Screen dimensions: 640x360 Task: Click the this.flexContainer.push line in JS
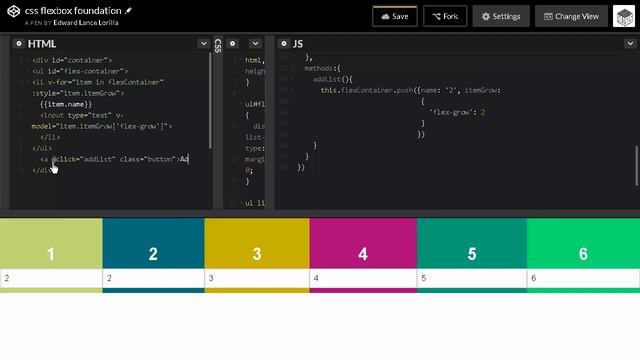[x=411, y=90]
